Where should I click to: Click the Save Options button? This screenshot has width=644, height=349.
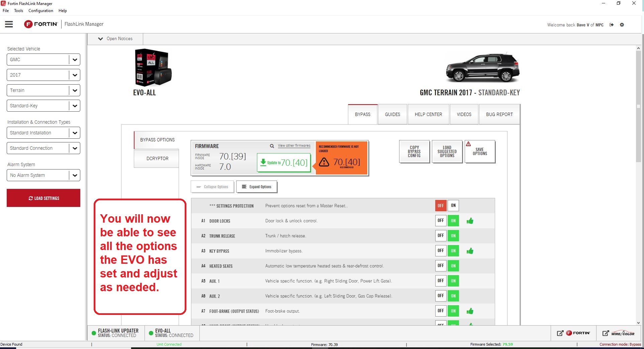[480, 151]
